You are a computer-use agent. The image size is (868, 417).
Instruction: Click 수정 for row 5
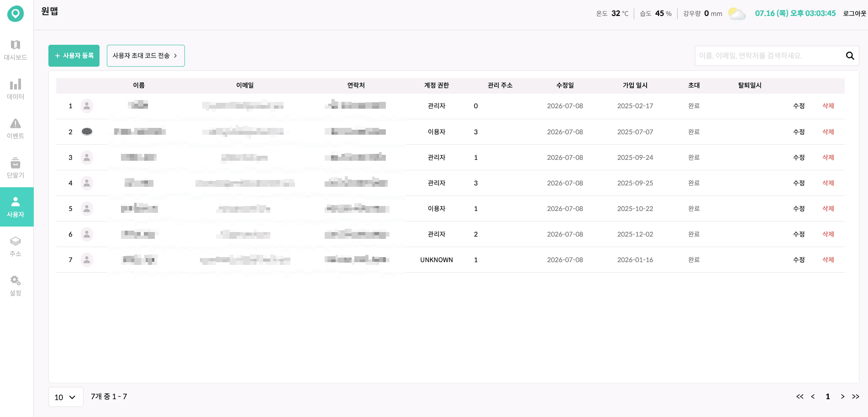(799, 209)
